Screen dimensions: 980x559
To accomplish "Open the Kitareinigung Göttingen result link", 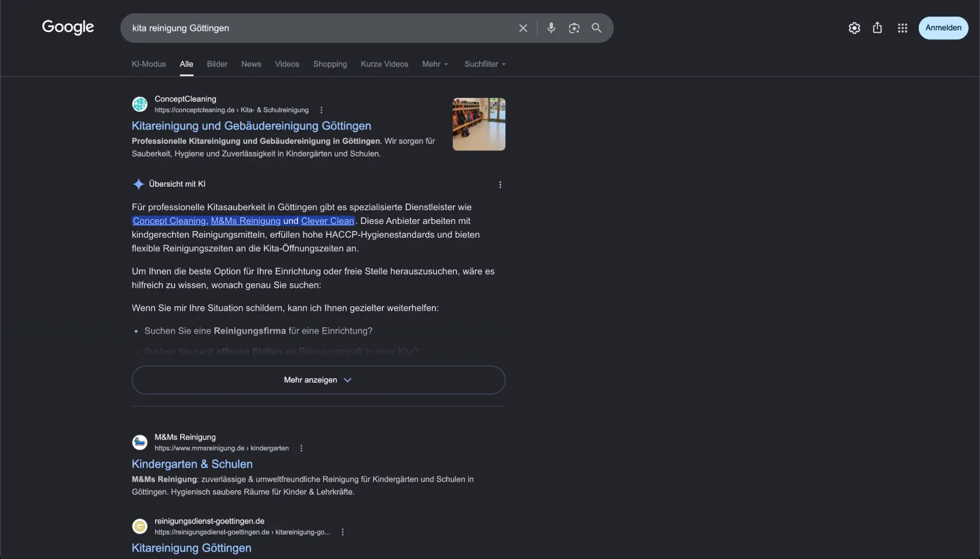I will tap(191, 548).
